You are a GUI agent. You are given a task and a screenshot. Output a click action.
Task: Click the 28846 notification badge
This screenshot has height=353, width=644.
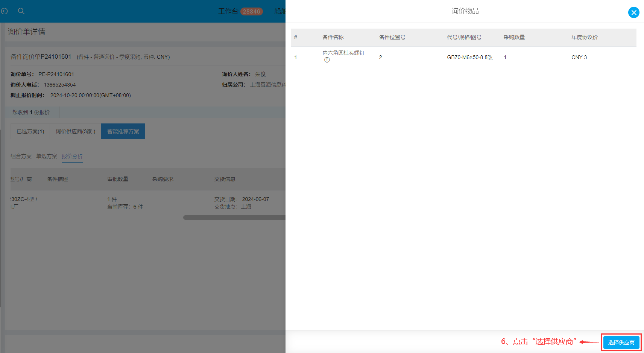[251, 12]
